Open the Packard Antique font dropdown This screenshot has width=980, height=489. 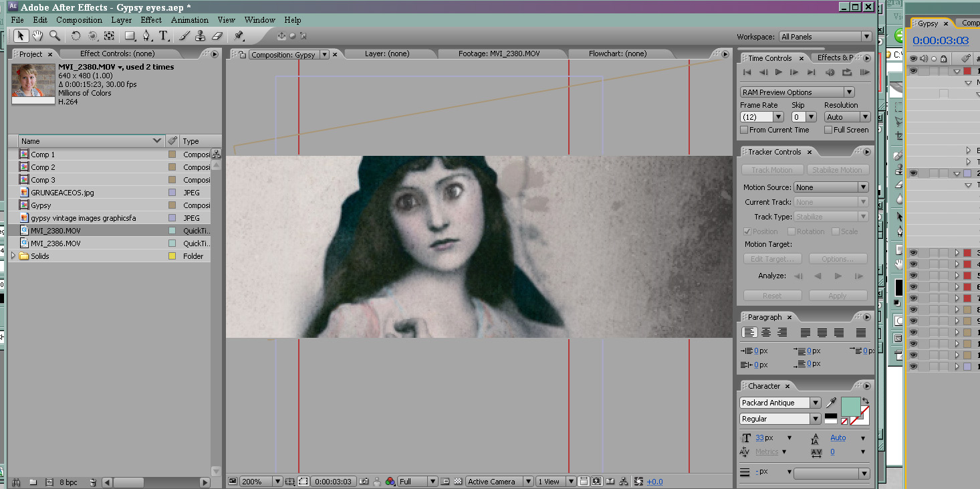click(780, 403)
